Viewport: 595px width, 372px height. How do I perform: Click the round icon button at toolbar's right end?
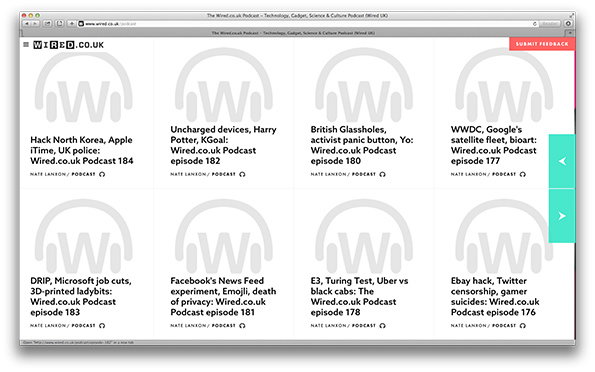(568, 24)
